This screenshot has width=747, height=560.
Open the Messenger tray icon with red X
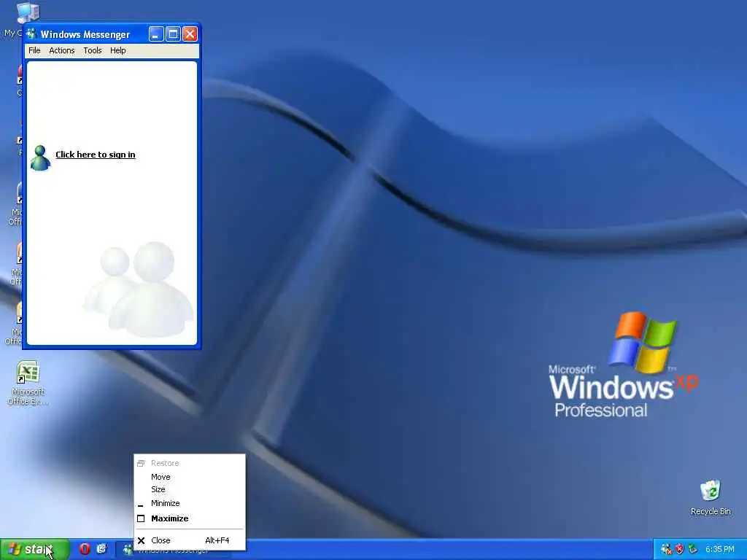click(667, 550)
